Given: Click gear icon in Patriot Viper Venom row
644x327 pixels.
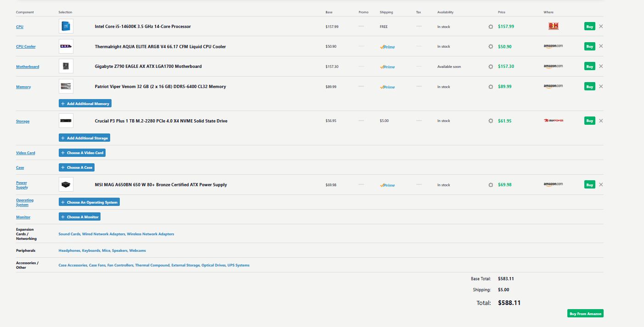Looking at the screenshot, I should 491,87.
